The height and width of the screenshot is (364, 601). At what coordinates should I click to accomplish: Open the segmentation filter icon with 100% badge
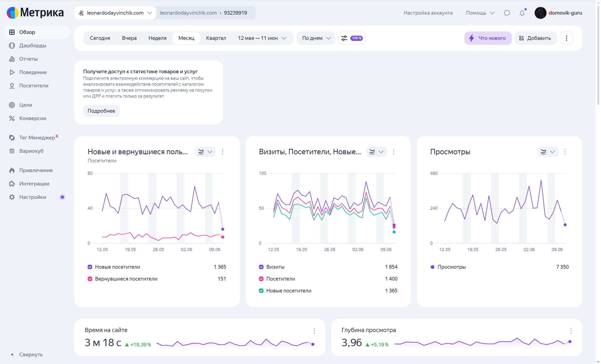pos(352,38)
